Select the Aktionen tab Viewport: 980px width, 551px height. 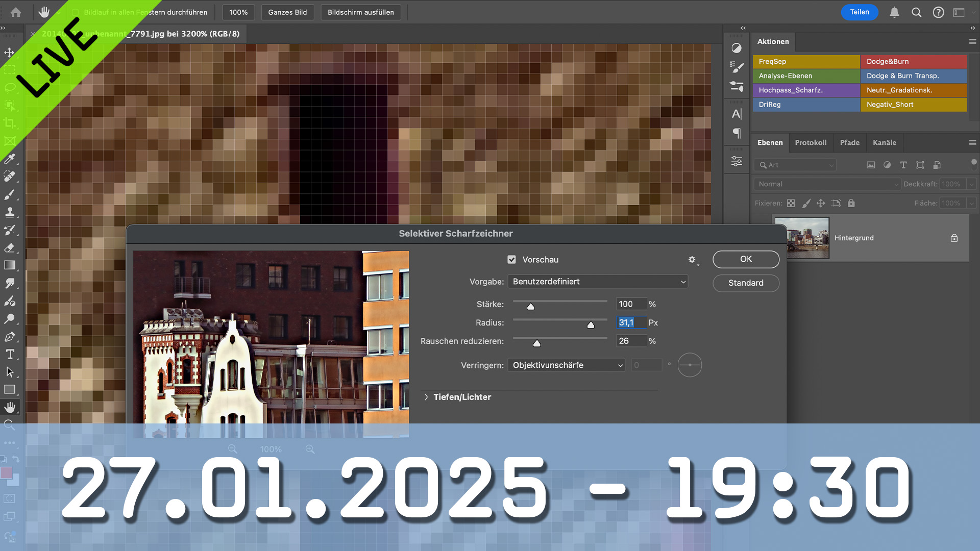pos(773,42)
